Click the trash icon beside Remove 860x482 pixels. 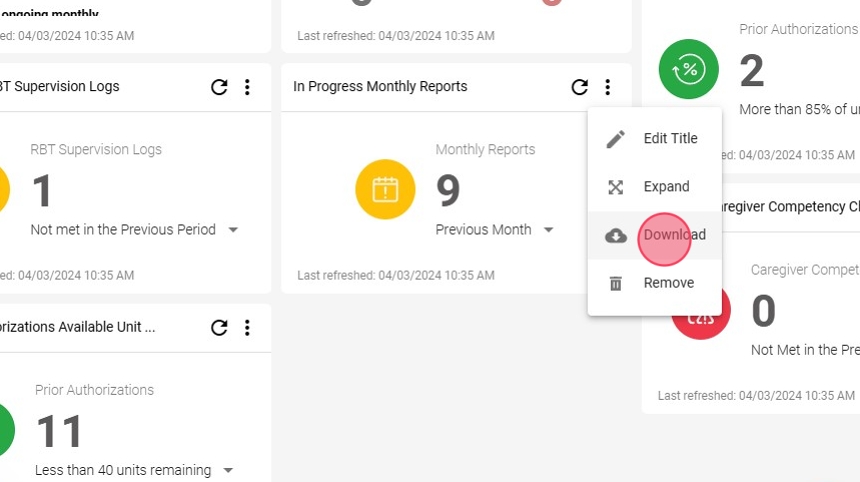pos(615,283)
